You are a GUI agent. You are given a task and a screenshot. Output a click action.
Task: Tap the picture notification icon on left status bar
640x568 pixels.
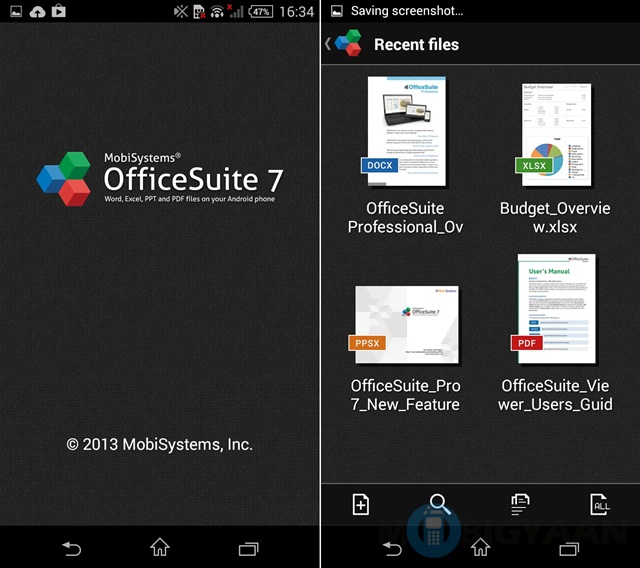coord(16,11)
